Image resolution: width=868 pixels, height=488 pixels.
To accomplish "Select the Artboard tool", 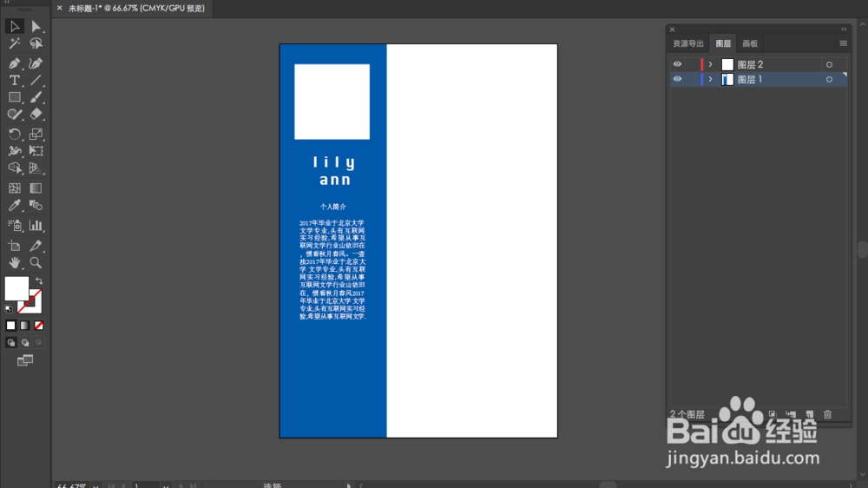I will click(15, 246).
